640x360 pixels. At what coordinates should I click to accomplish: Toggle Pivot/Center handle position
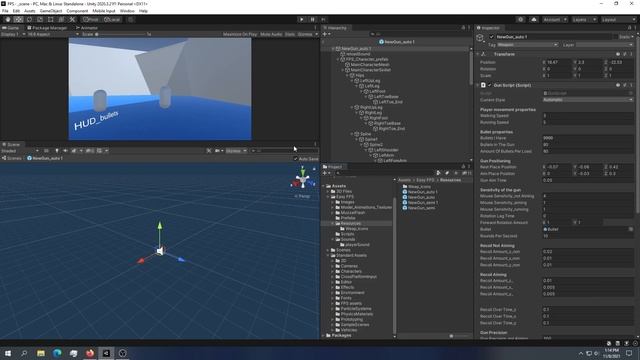[91, 19]
